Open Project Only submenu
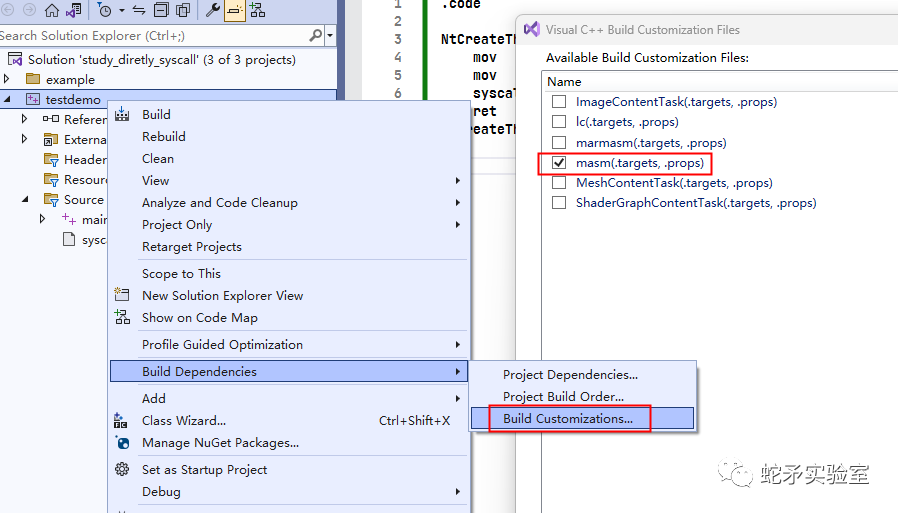Image resolution: width=898 pixels, height=513 pixels. [289, 224]
